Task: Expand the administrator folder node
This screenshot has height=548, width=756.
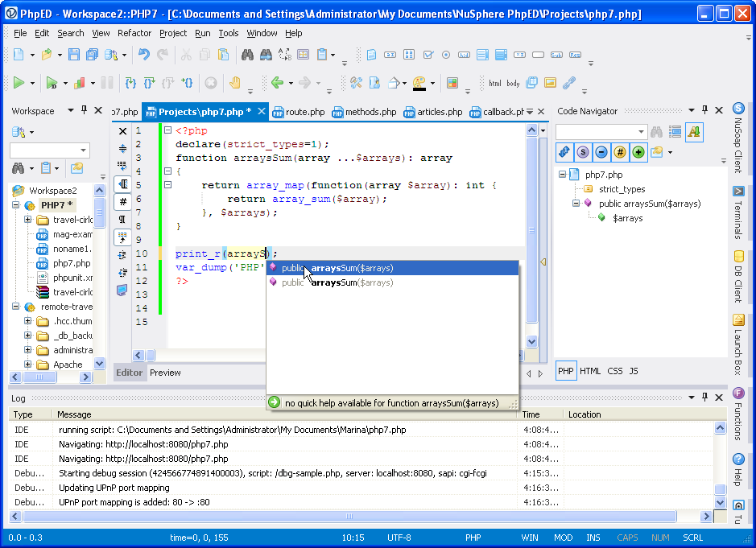Action: (x=27, y=349)
